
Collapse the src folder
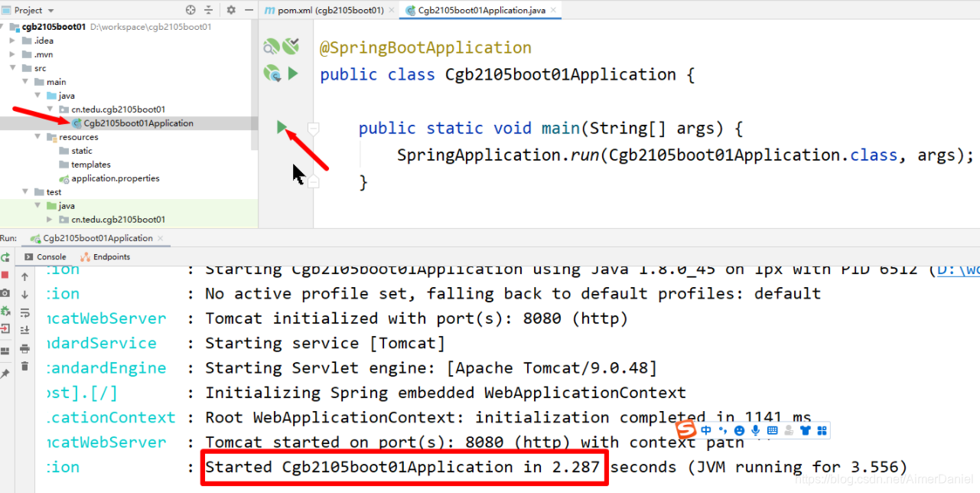[x=13, y=68]
